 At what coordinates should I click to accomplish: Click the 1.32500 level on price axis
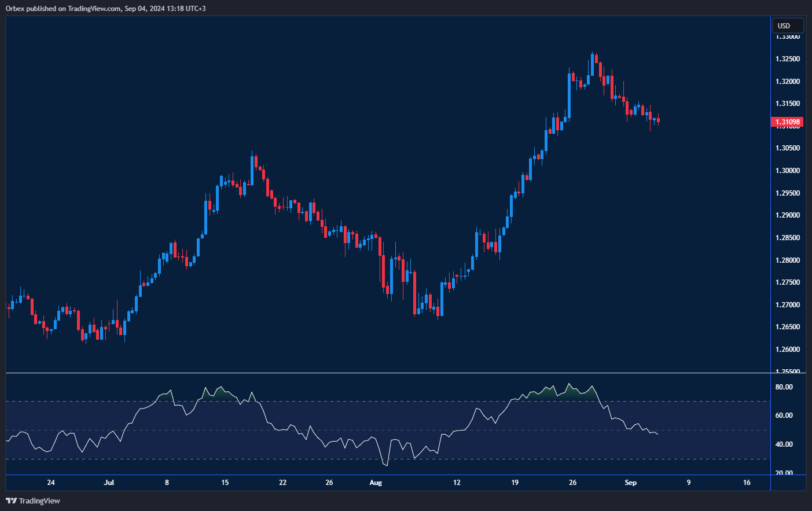[787, 59]
